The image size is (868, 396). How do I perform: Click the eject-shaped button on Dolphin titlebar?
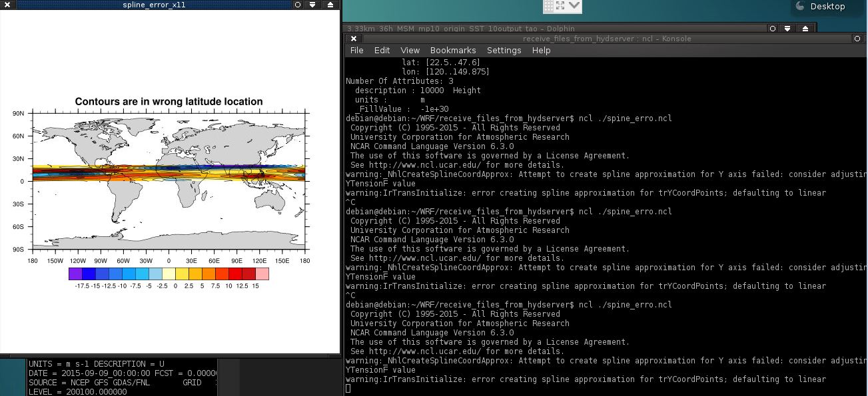pyautogui.click(x=805, y=29)
